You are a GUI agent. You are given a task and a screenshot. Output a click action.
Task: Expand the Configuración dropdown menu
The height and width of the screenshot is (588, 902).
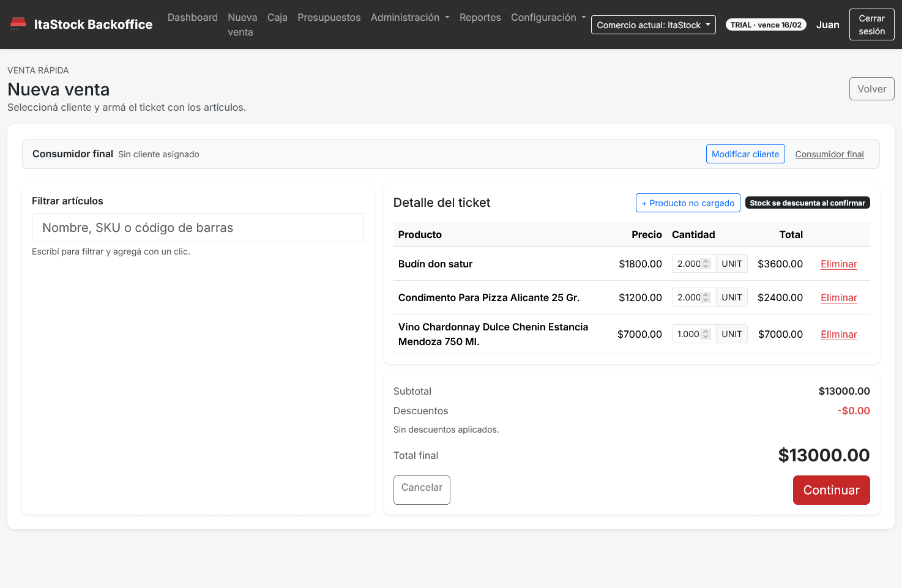pos(548,17)
